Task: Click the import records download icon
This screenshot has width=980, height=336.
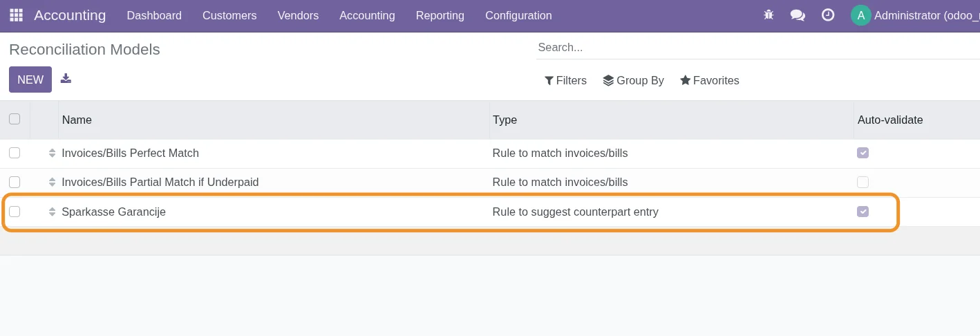Action: [x=66, y=79]
